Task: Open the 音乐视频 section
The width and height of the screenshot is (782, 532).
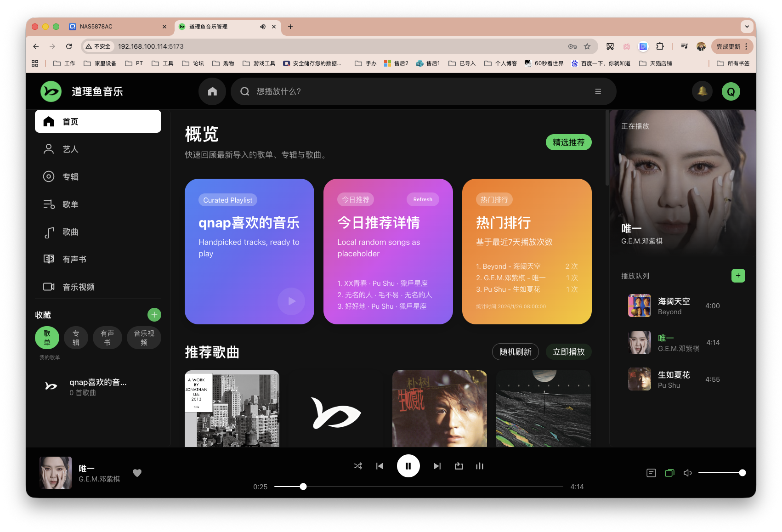Action: coord(78,287)
